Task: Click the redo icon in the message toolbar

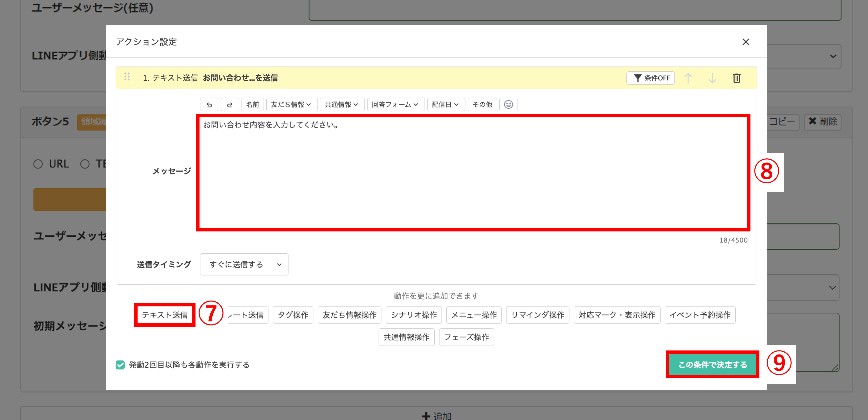Action: (x=229, y=104)
